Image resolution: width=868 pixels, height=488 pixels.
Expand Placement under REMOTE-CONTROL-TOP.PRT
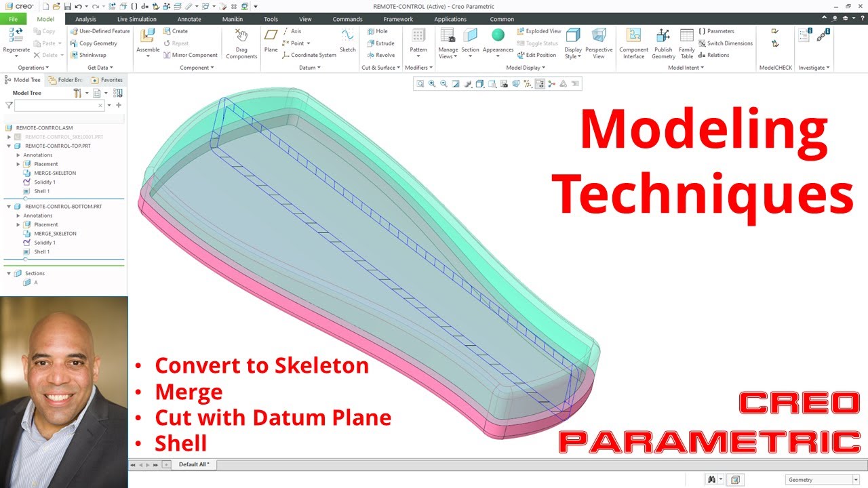tap(18, 164)
